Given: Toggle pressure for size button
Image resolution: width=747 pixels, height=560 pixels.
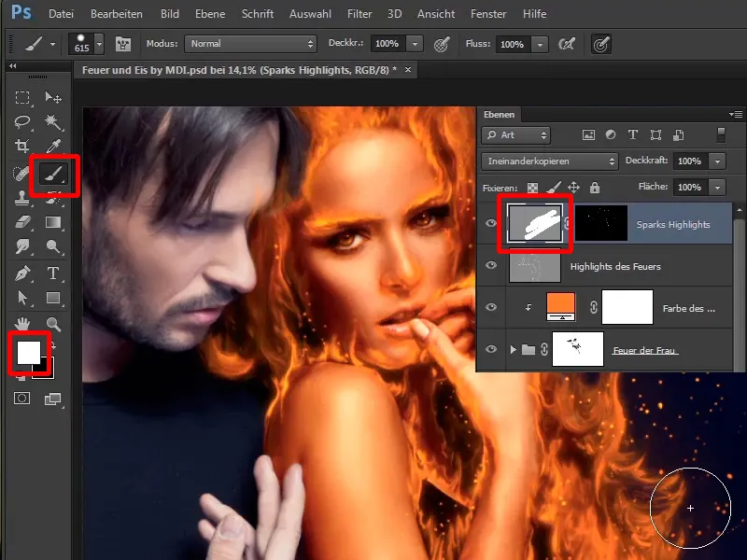Looking at the screenshot, I should coord(601,44).
